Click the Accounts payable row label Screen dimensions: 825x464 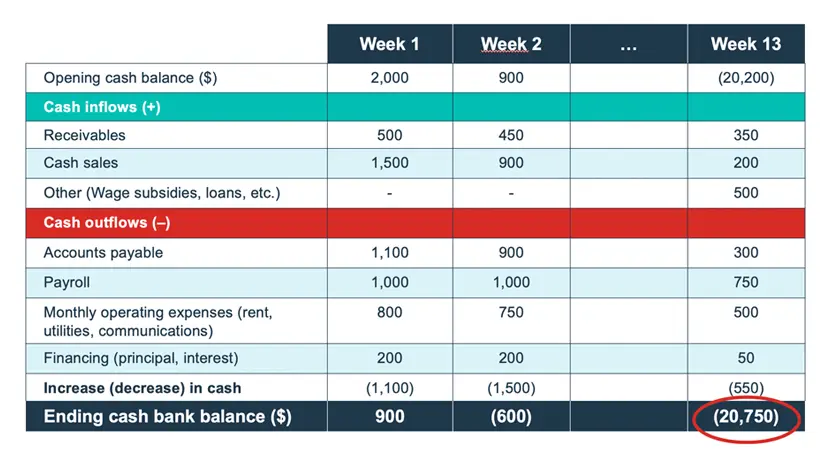102,253
